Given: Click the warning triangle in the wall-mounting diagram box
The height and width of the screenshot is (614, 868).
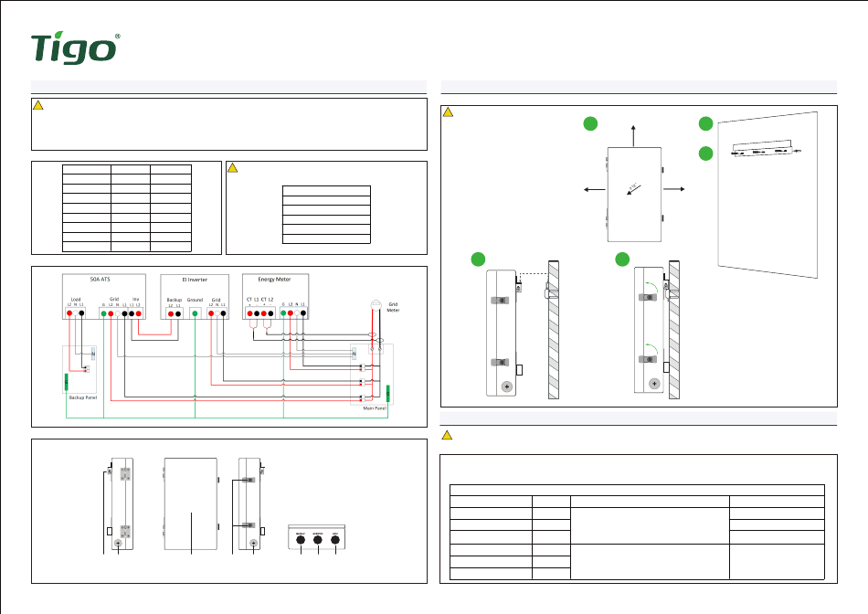Looking at the screenshot, I should pos(448,111).
